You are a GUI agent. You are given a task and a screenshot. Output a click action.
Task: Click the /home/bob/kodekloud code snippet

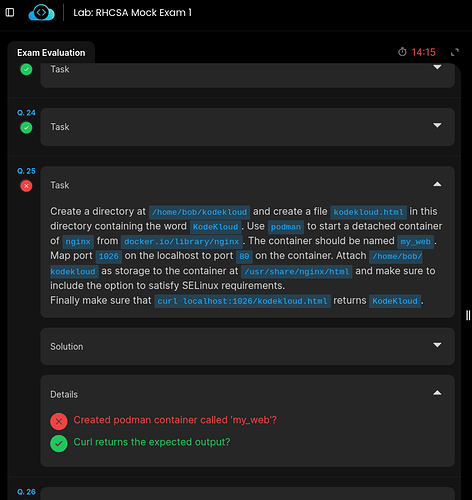tap(199, 212)
